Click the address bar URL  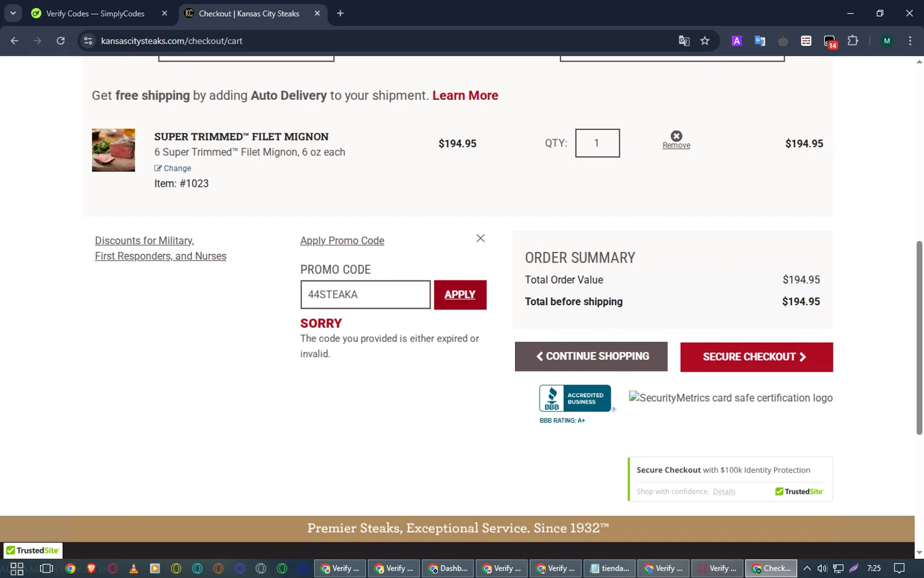172,41
